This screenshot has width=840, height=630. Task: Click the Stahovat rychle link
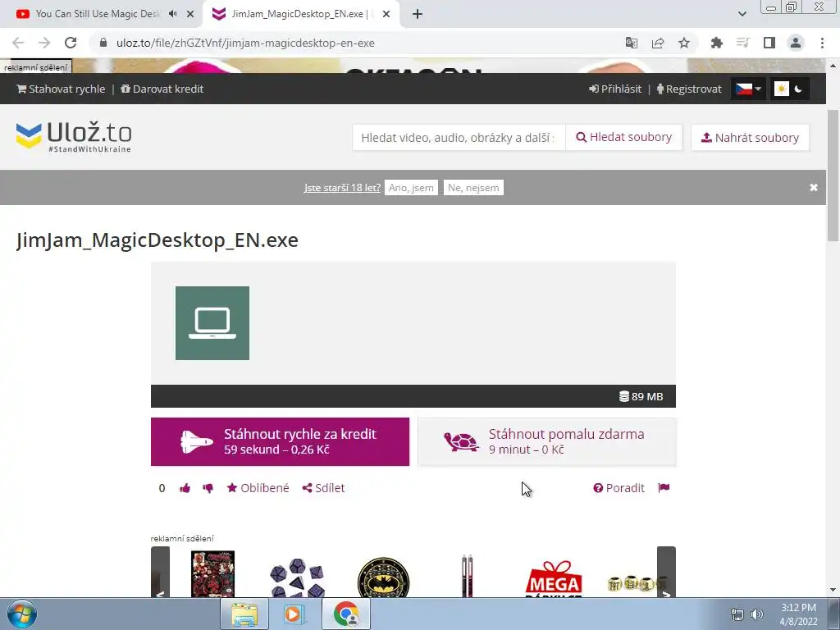coord(61,89)
